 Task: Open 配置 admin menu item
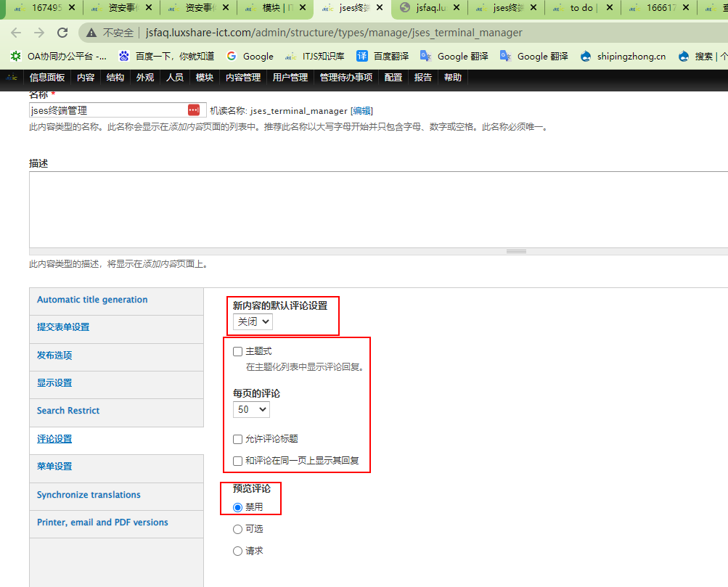(393, 78)
